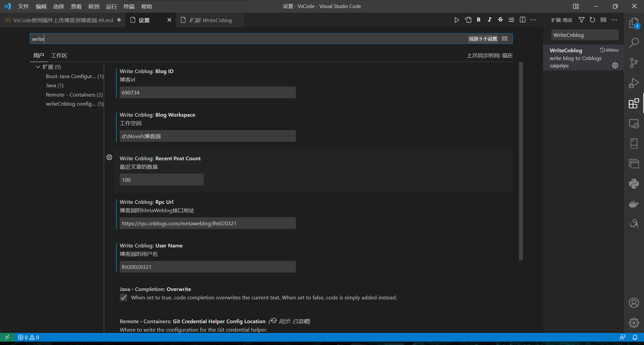Close the 设置 tab
The height and width of the screenshot is (345, 644).
point(169,20)
